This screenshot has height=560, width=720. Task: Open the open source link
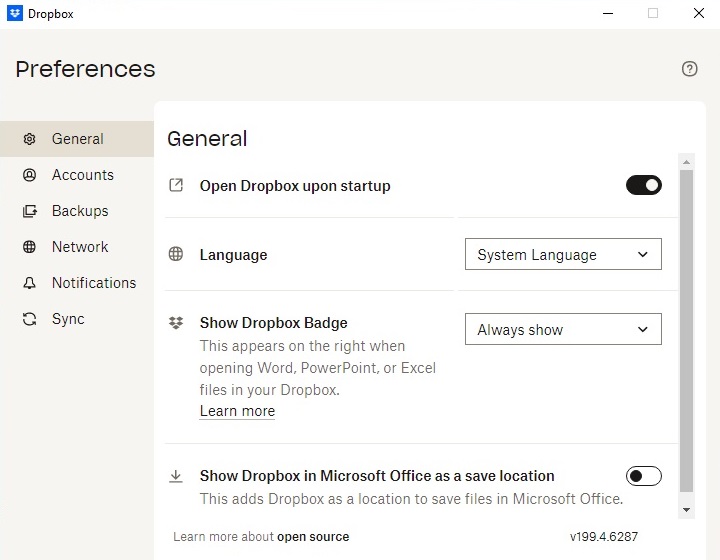[313, 537]
